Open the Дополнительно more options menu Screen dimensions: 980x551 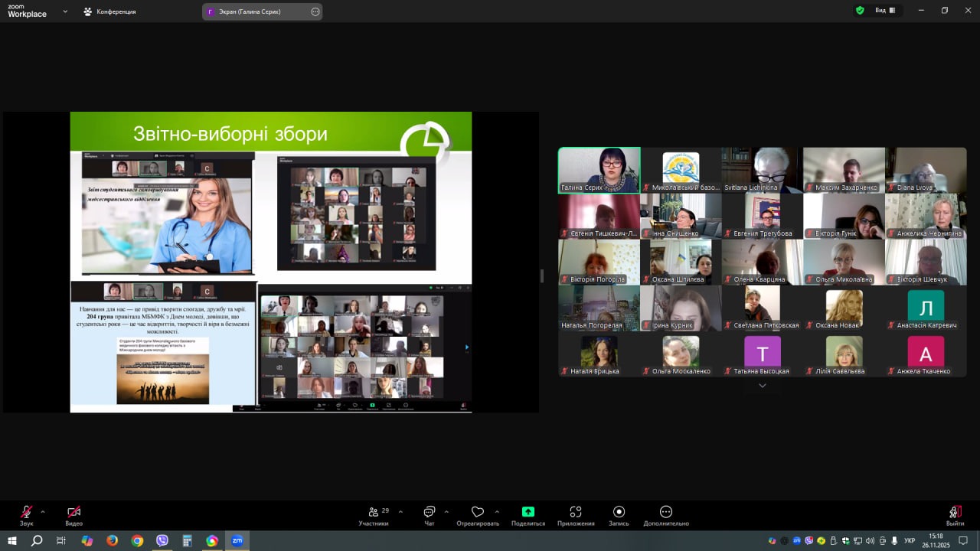(666, 512)
